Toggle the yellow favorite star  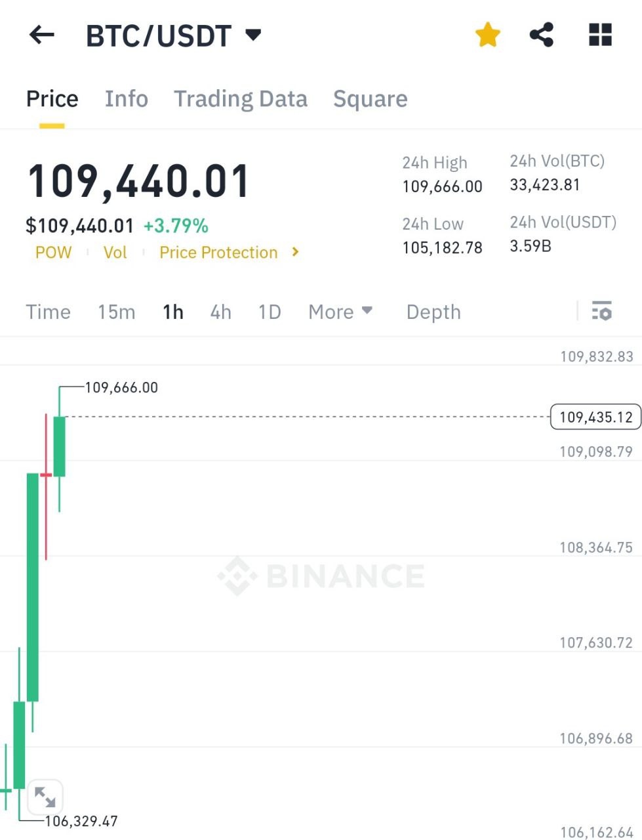pos(488,35)
